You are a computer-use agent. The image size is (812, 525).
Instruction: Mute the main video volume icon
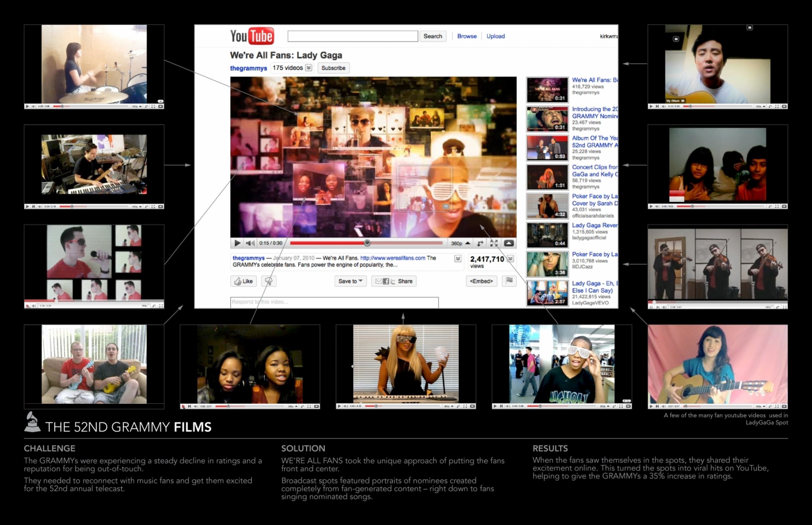[x=250, y=243]
